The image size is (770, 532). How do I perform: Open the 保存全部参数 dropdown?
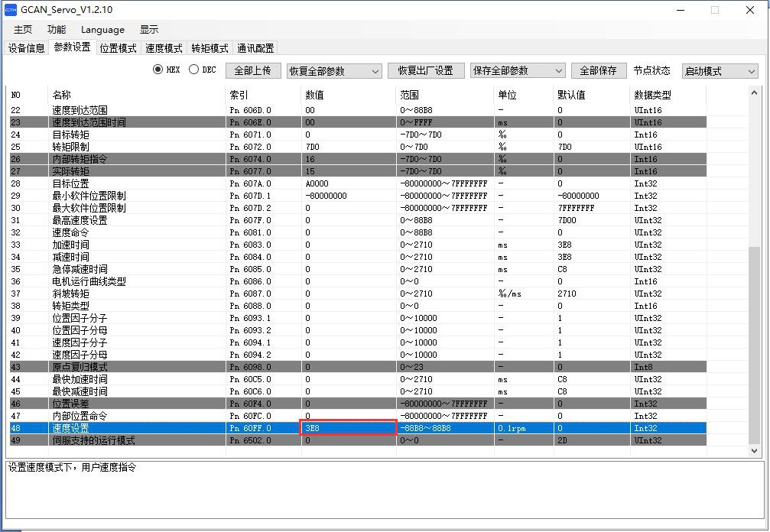517,70
